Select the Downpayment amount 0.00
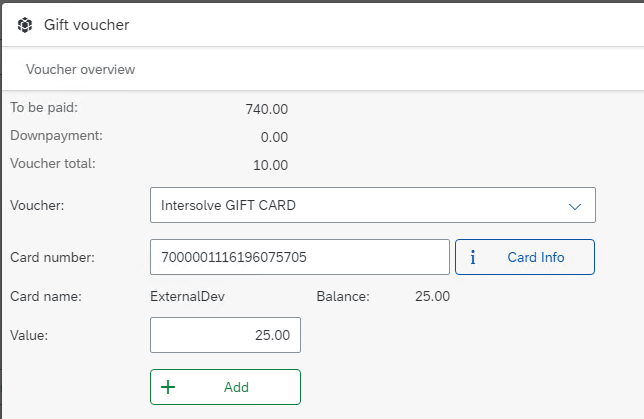The width and height of the screenshot is (644, 419). click(x=273, y=137)
